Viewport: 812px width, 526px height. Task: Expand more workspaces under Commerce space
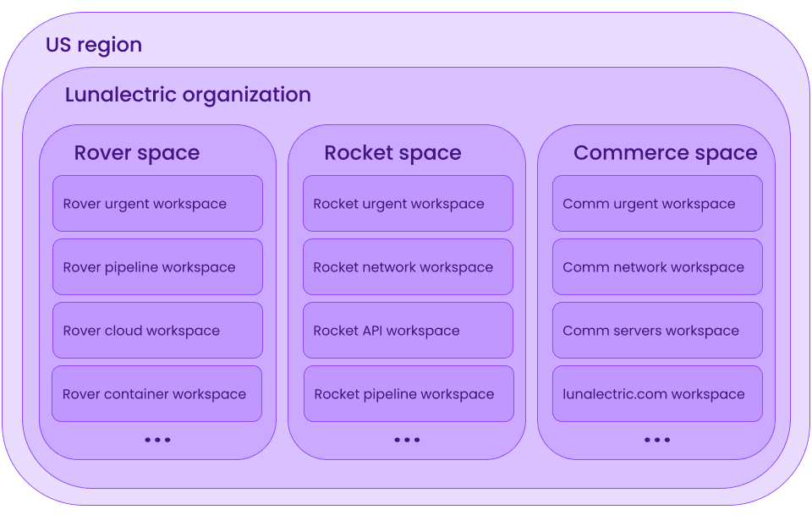tap(657, 439)
